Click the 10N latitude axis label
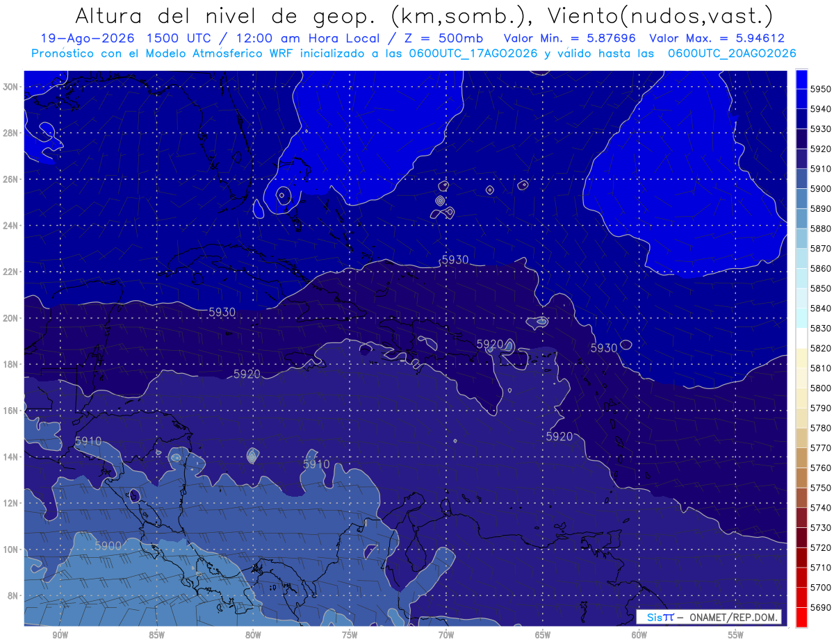 10,550
